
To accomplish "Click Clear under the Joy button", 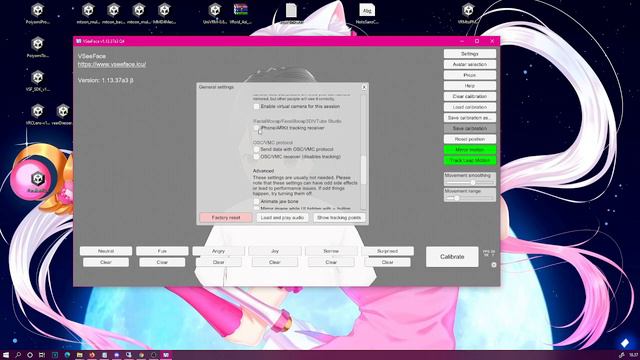I will (x=275, y=262).
